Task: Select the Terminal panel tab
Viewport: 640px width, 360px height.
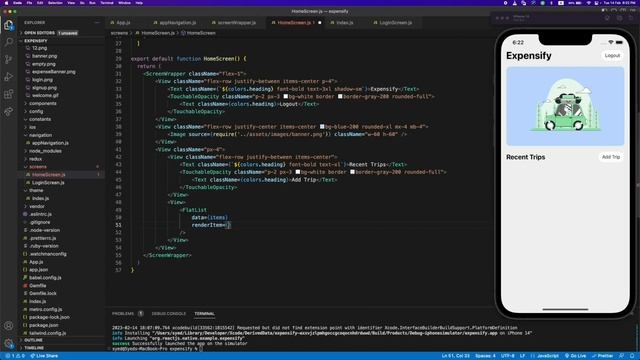Action: coord(204,313)
